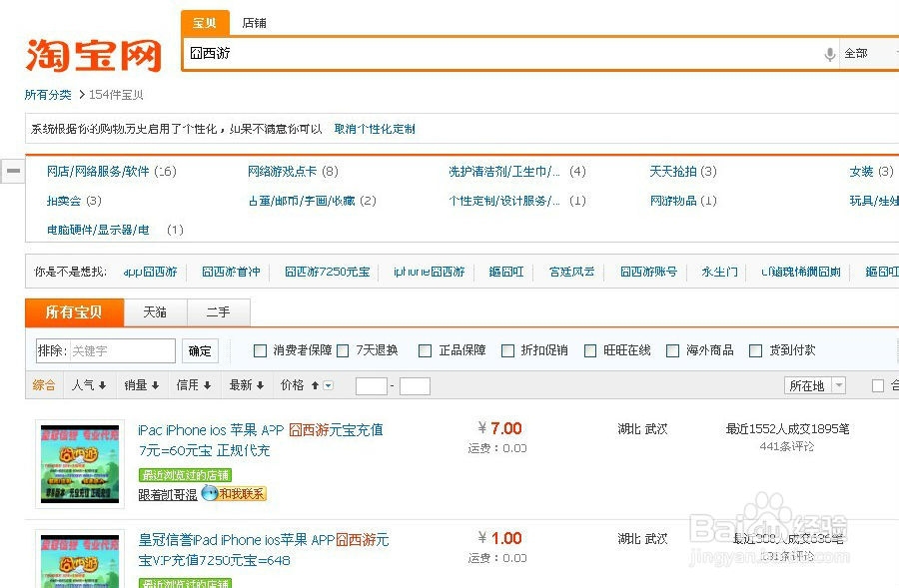The image size is (899, 588).
Task: Expand the small dropdown next to 价格 sort
Action: (x=328, y=384)
